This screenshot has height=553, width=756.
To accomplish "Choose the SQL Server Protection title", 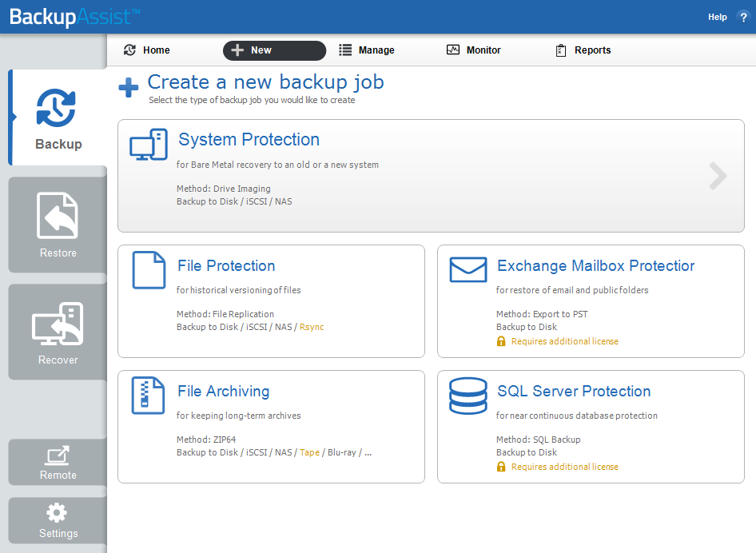I will point(574,391).
